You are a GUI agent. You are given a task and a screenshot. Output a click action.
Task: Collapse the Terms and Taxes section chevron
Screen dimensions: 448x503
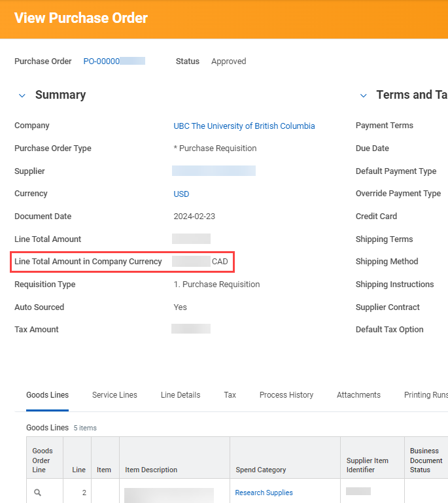364,95
